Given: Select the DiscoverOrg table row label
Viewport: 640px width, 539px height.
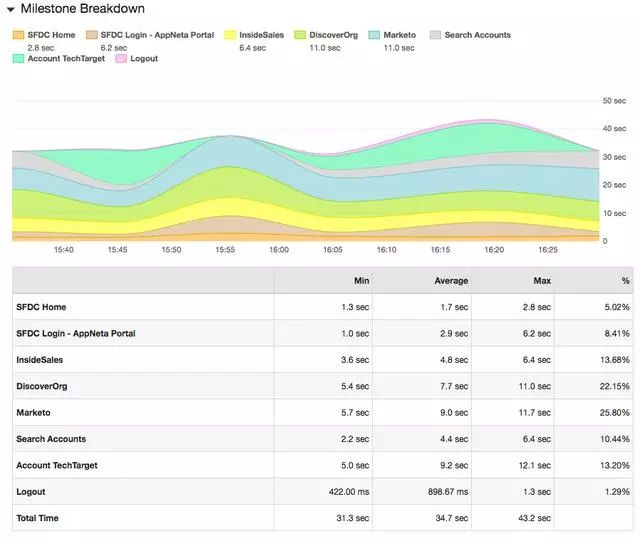Looking at the screenshot, I should coord(42,386).
